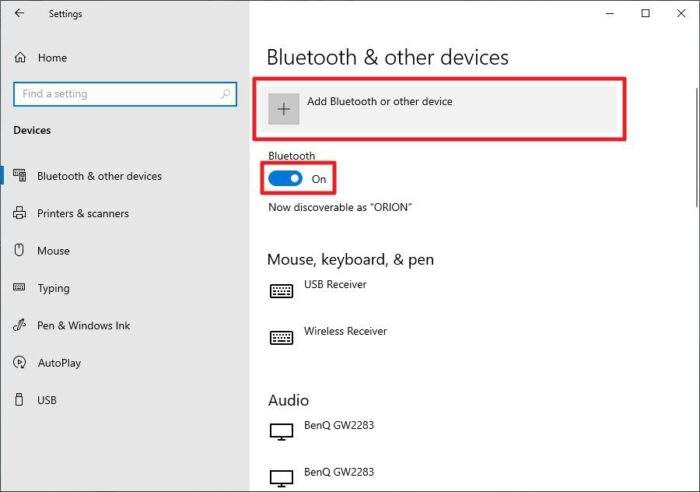Viewport: 700px width, 492px height.
Task: Select the Wireless Receiver device
Action: 329,336
